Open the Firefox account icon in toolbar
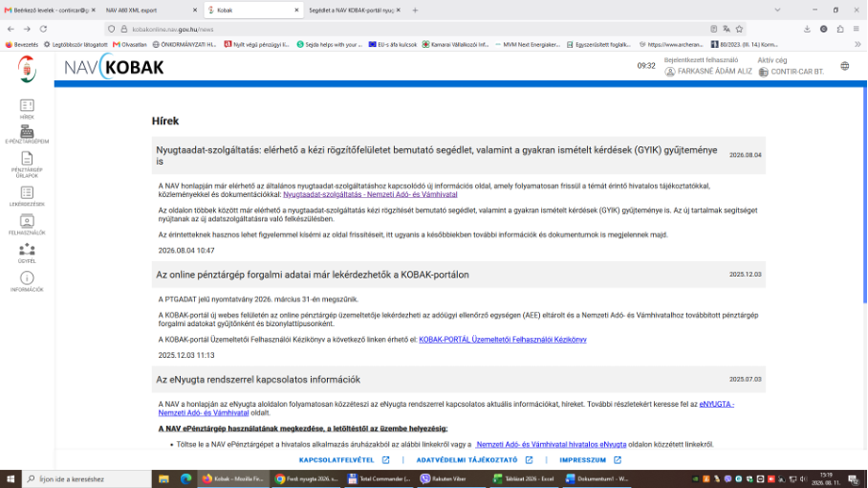Image resolution: width=868 pixels, height=488 pixels. point(824,29)
